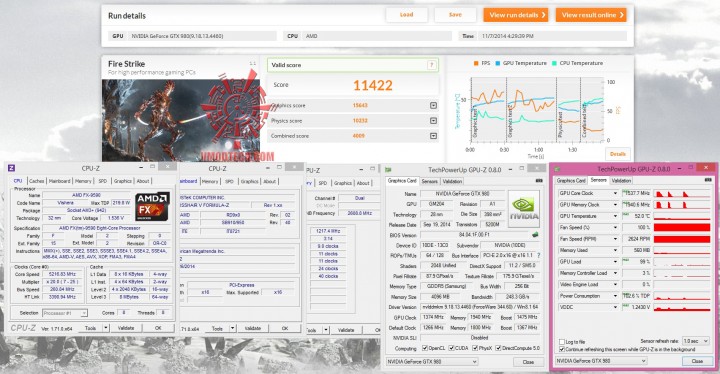
Task: Open the VDDC sensor dropdown
Action: tap(615, 307)
